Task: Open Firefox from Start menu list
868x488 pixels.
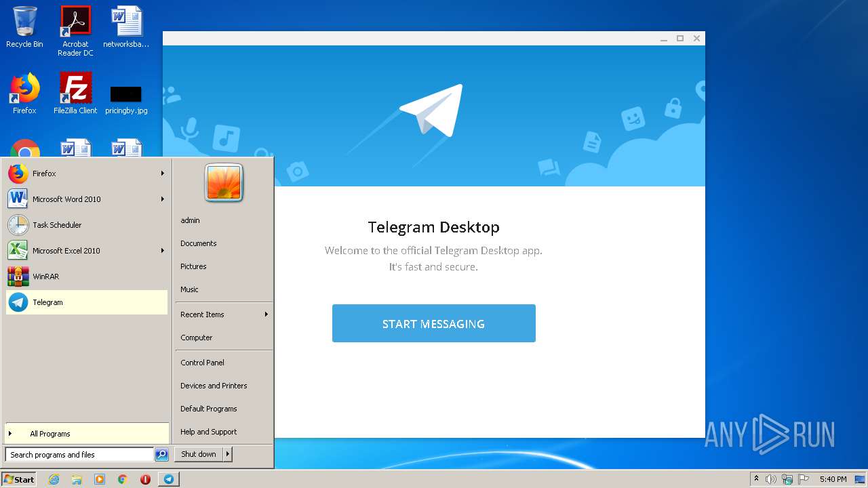Action: point(86,174)
